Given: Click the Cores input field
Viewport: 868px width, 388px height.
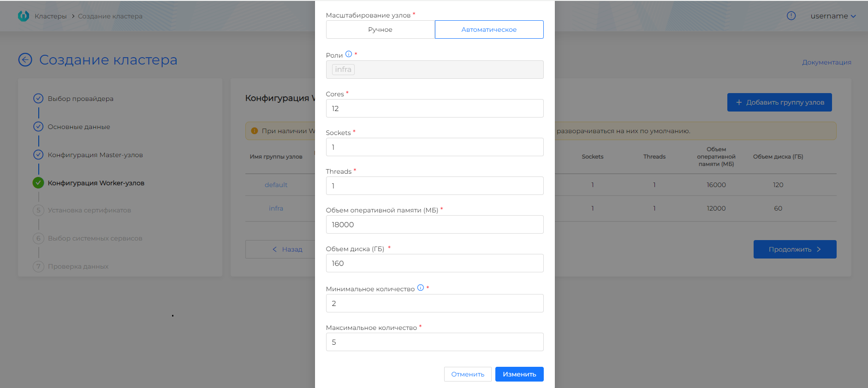Looking at the screenshot, I should tap(434, 108).
